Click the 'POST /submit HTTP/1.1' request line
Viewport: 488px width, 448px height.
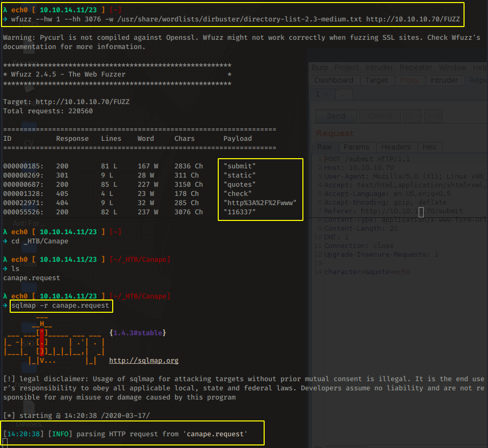click(367, 159)
